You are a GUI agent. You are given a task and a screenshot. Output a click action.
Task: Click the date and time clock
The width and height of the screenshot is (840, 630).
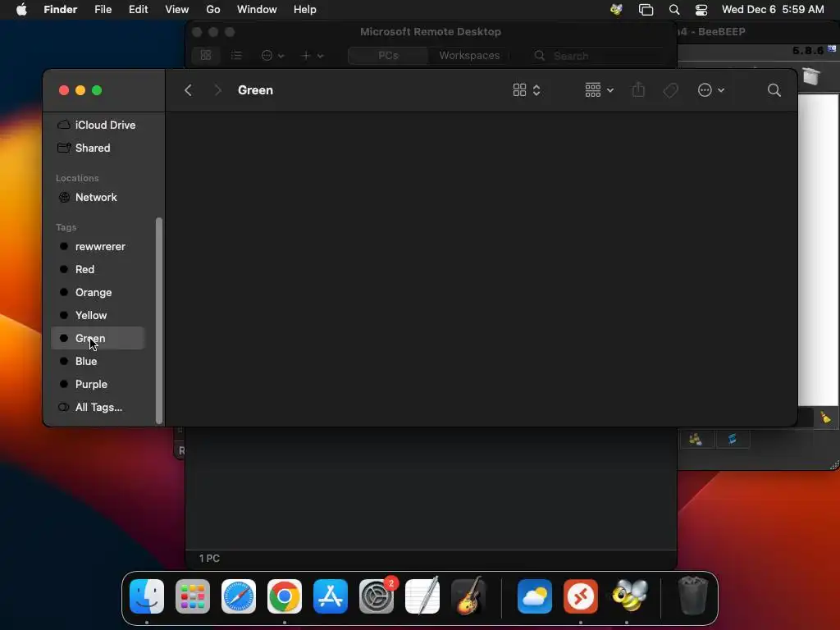pyautogui.click(x=773, y=10)
